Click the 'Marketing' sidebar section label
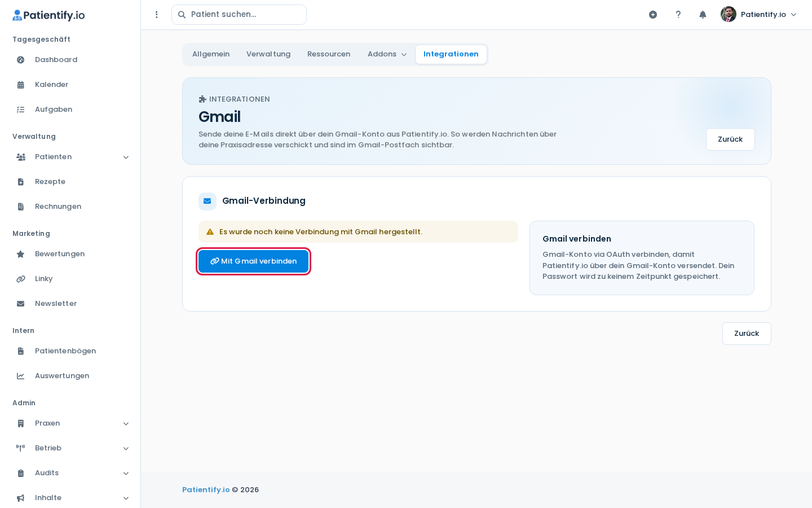Viewport: 812px width, 508px height. pos(31,234)
